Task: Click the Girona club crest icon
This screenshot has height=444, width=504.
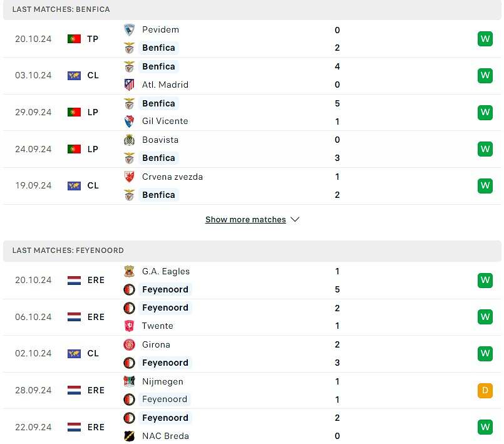Action: pyautogui.click(x=129, y=344)
